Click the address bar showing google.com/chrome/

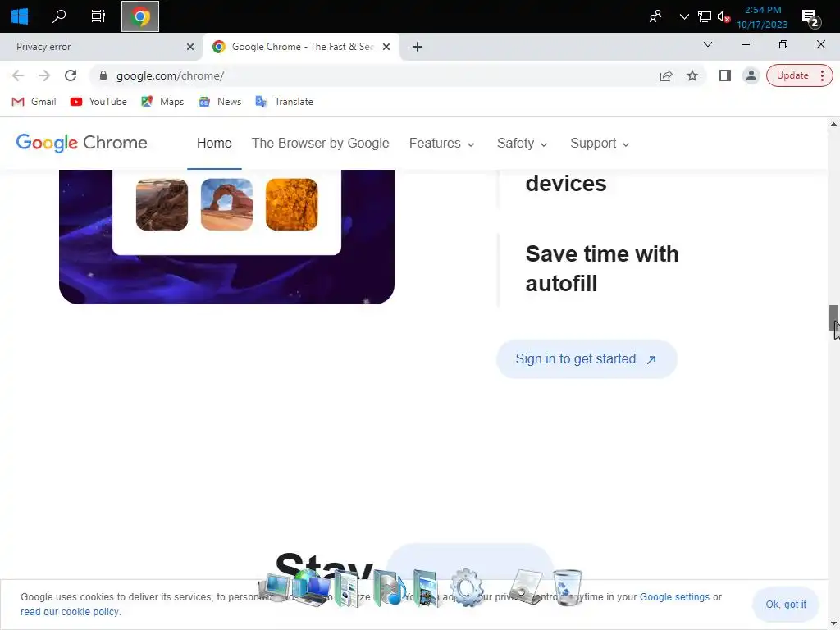(375, 75)
